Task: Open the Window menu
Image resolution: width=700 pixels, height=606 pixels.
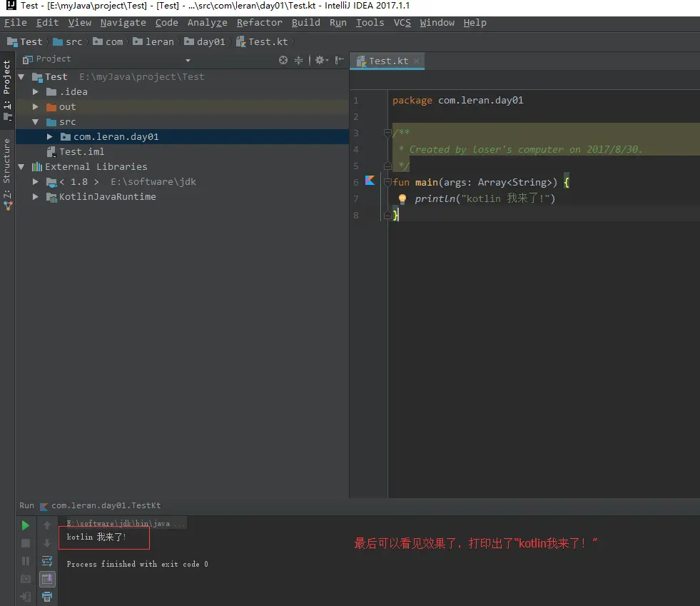Action: [437, 22]
